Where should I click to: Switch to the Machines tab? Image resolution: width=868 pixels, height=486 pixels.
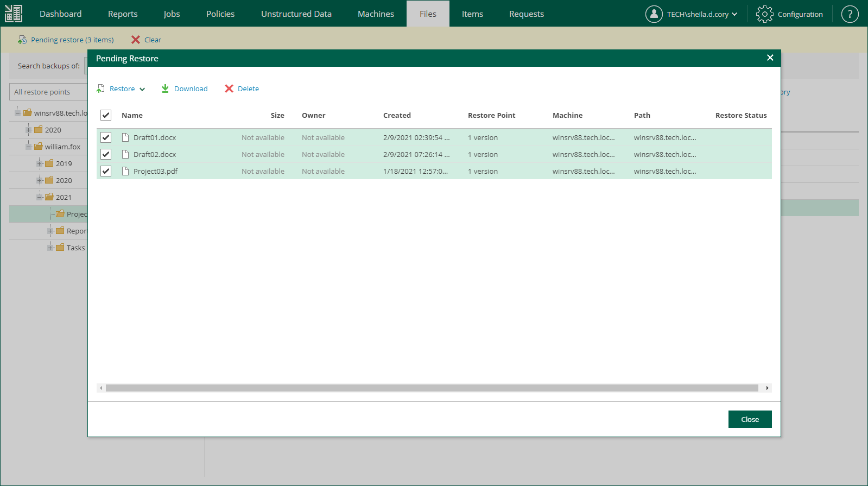376,14
